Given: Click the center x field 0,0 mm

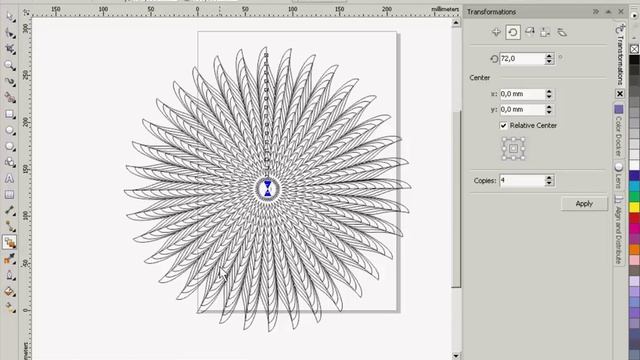Looking at the screenshot, I should click(522, 94).
